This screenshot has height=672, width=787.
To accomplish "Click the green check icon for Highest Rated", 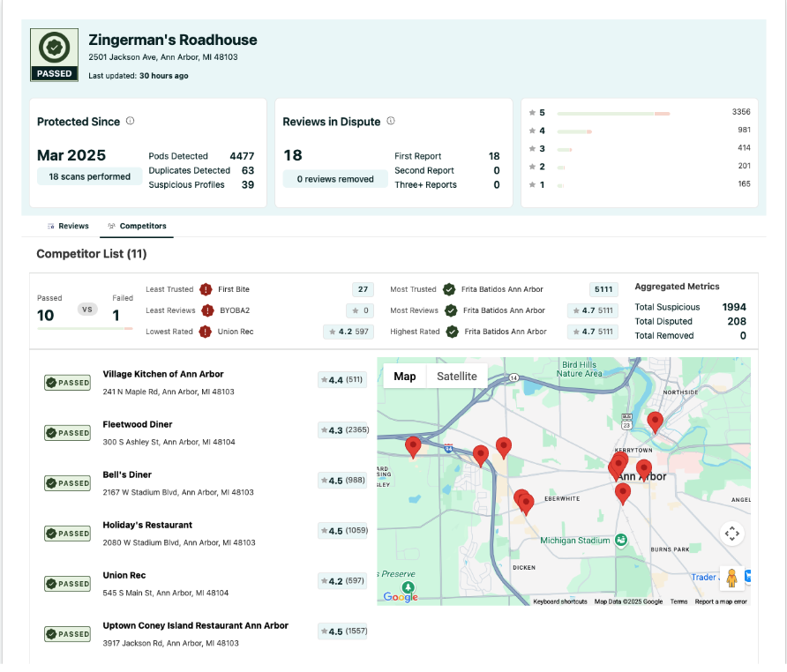I will coord(453,332).
